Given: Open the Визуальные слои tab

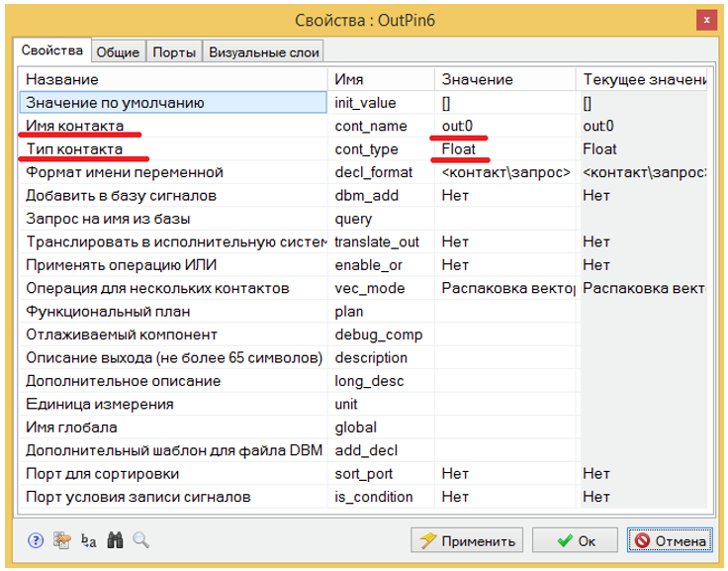Looking at the screenshot, I should 264,52.
